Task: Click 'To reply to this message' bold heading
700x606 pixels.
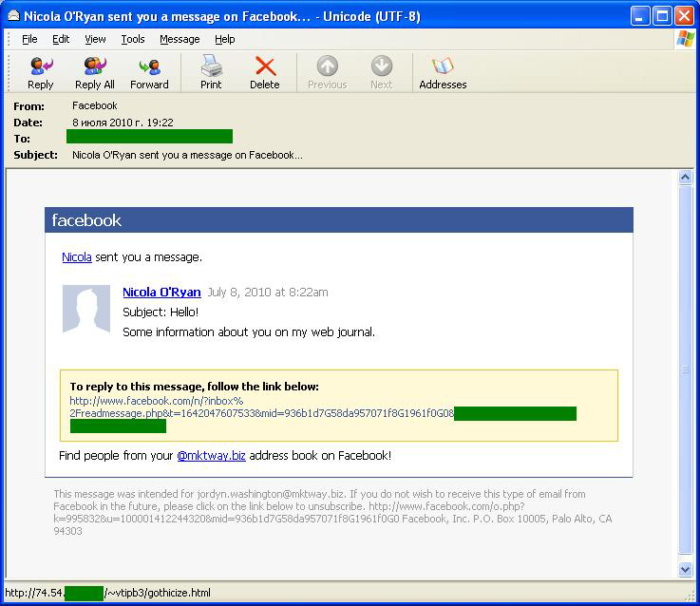Action: (x=194, y=387)
